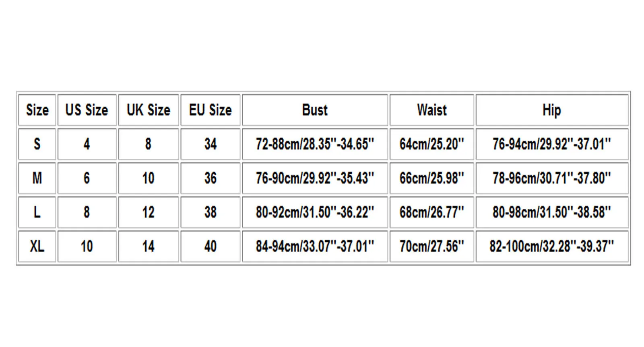The width and height of the screenshot is (644, 347).
Task: Click bust measurement 72-88cm cell
Action: coord(315,144)
